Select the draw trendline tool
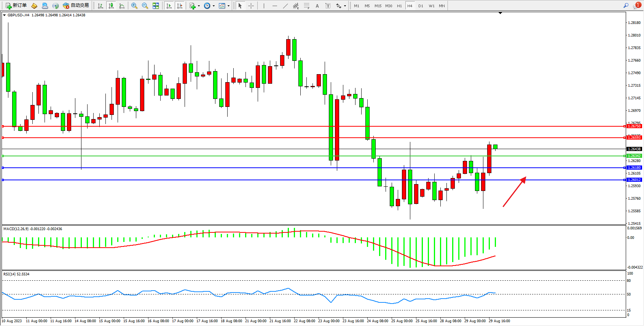Image resolution: width=644 pixels, height=326 pixels. pos(285,6)
